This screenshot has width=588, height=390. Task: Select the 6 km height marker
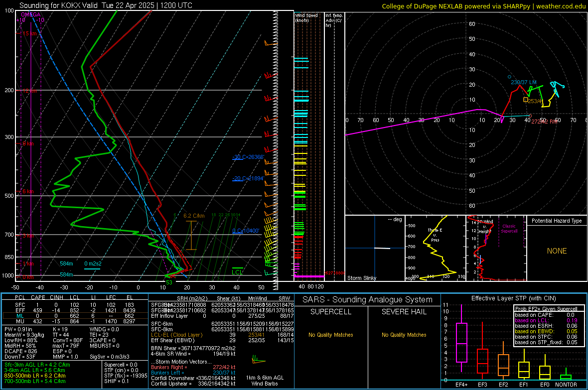point(28,191)
